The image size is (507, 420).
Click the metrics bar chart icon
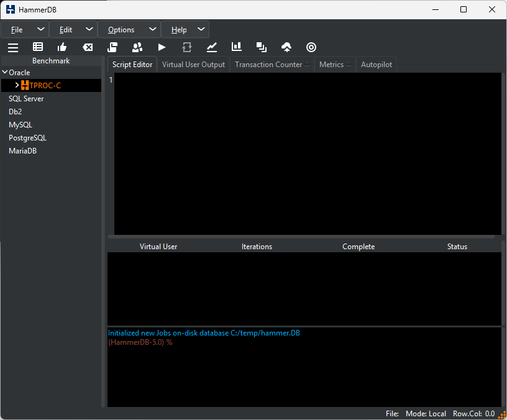click(x=237, y=47)
